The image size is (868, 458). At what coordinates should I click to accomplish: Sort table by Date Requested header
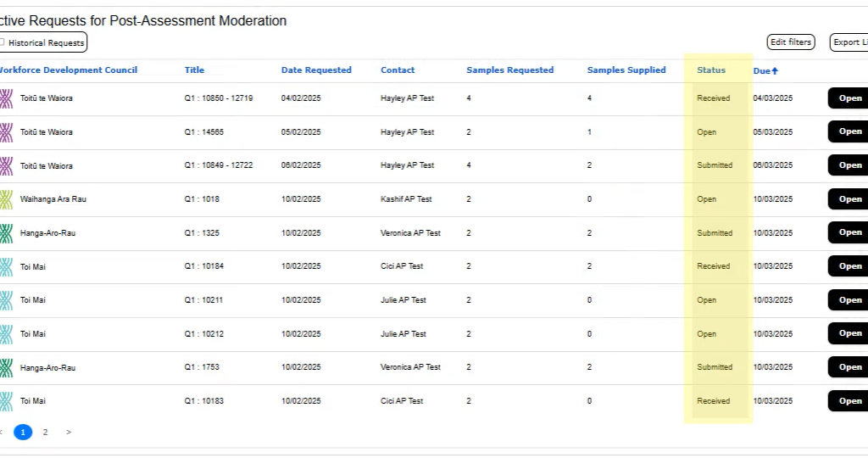pyautogui.click(x=316, y=70)
